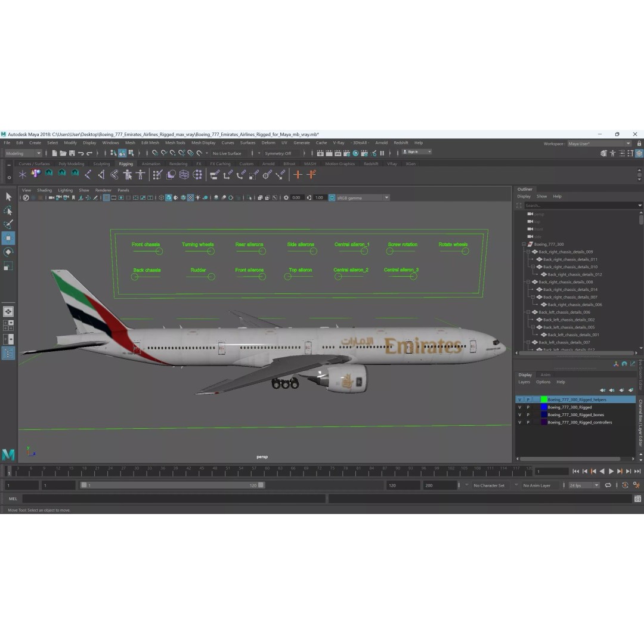
Task: Toggle smooth shade all cube icon
Action: coord(168,197)
